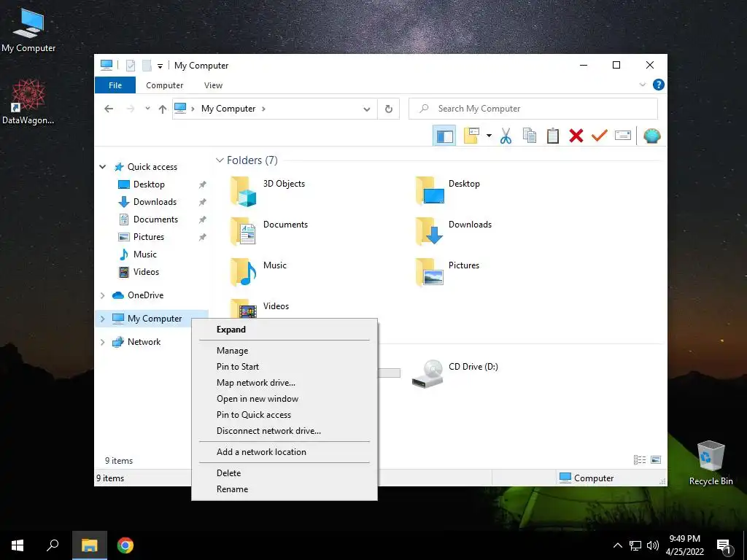Select Pictures in Quick access sidebar
The width and height of the screenshot is (747, 560).
pyautogui.click(x=149, y=237)
